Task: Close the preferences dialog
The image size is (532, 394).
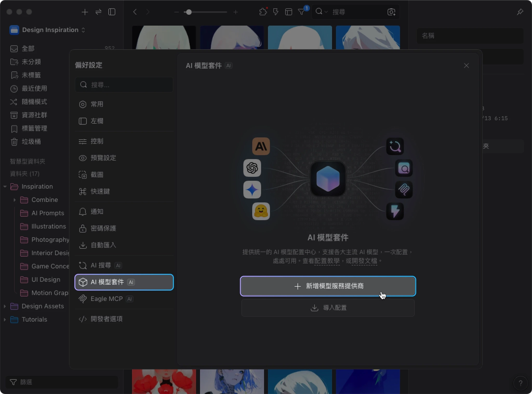Action: click(x=466, y=66)
